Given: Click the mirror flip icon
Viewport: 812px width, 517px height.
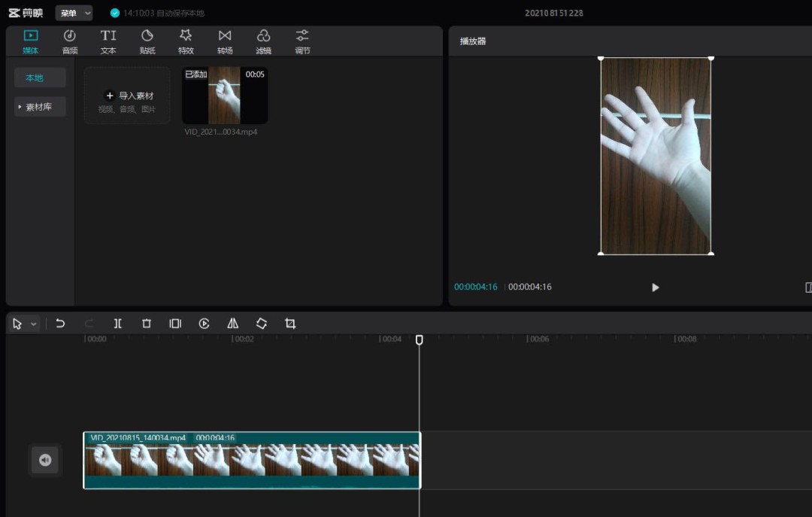Looking at the screenshot, I should [233, 324].
